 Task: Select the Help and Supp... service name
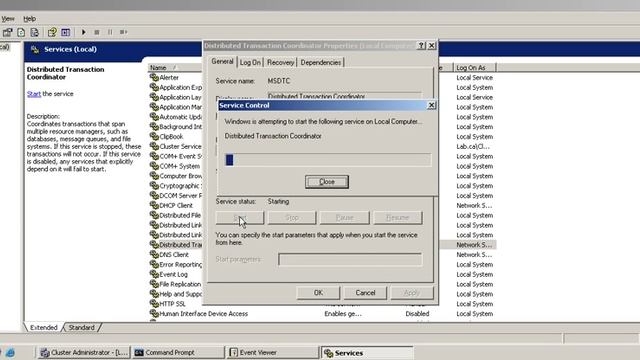(180, 294)
